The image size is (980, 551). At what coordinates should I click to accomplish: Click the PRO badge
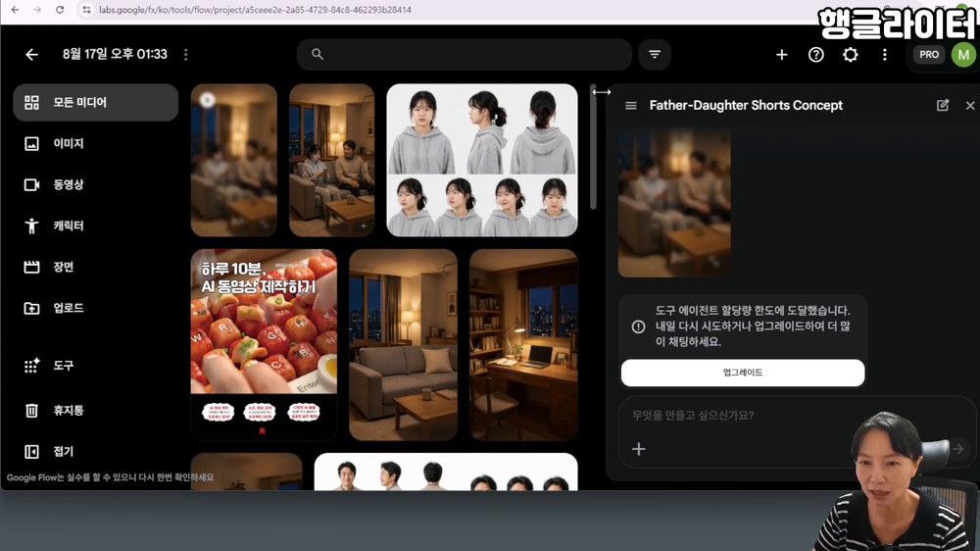929,55
